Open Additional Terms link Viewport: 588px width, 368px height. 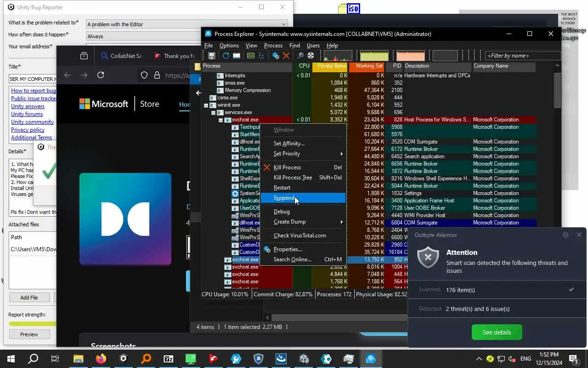click(31, 138)
